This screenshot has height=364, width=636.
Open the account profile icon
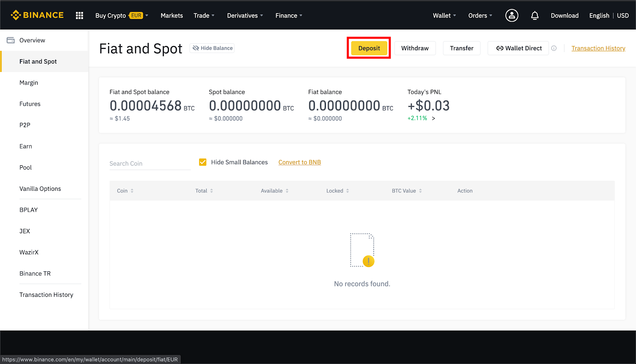click(x=512, y=15)
